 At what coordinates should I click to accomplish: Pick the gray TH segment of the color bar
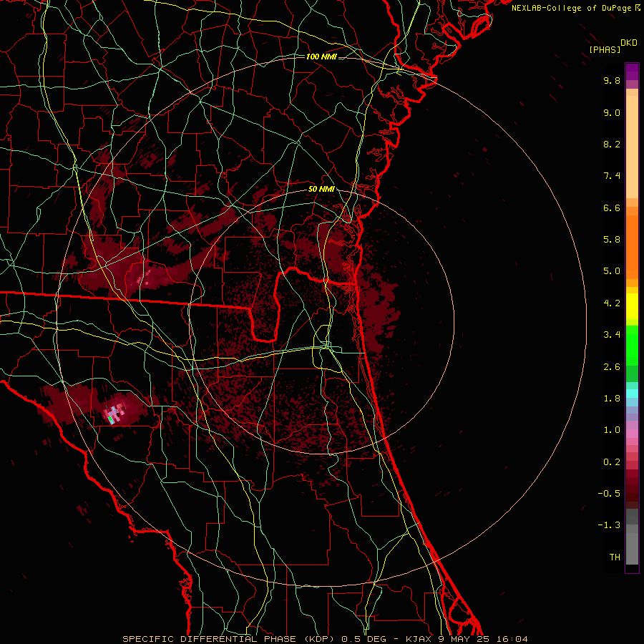pyautogui.click(x=632, y=548)
